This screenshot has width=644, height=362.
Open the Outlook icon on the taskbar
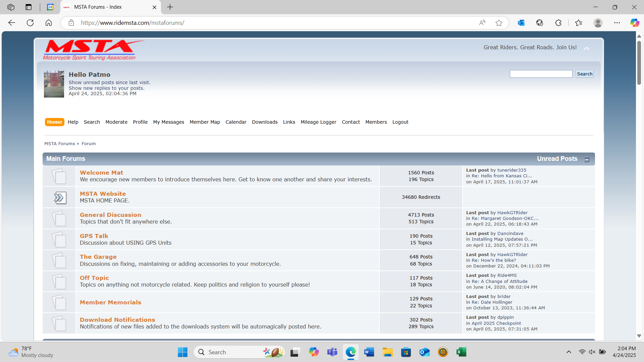pyautogui.click(x=424, y=352)
